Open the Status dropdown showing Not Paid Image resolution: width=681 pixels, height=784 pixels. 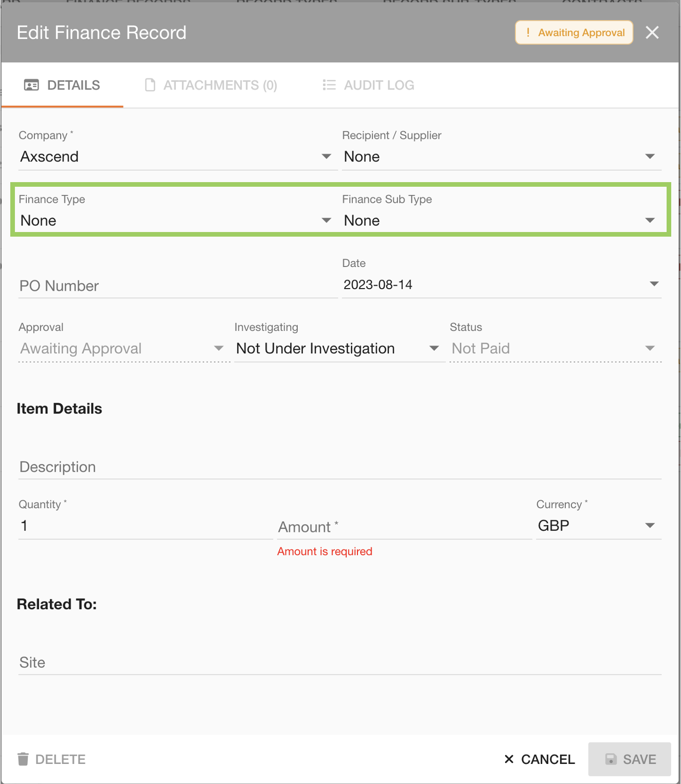[x=650, y=348]
